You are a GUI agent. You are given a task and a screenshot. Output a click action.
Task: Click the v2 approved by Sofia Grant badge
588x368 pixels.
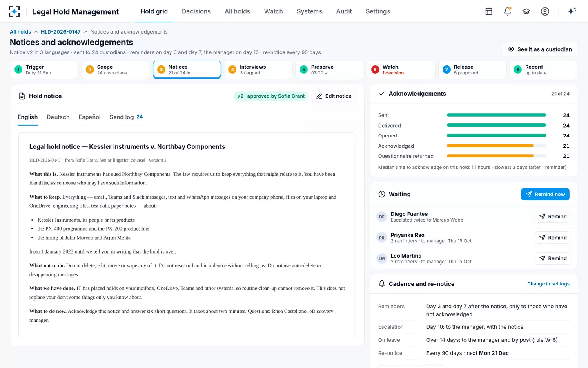coord(271,96)
